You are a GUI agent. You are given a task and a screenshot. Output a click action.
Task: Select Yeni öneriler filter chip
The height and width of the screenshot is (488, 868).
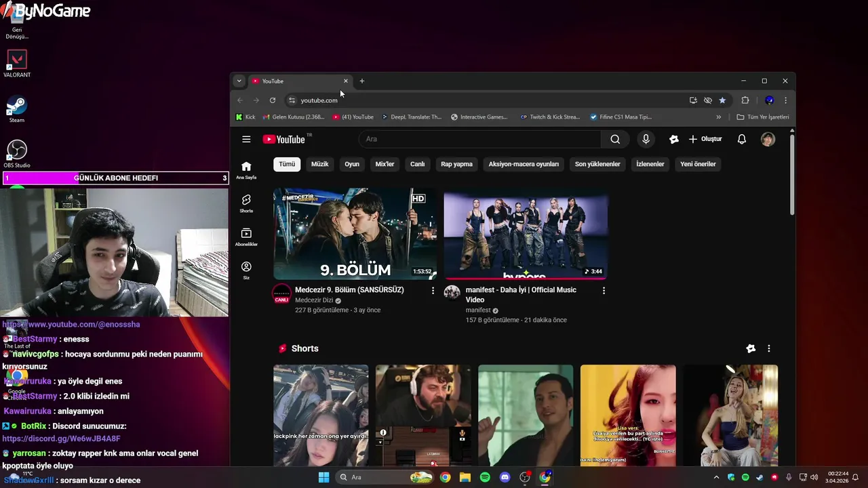coord(698,164)
